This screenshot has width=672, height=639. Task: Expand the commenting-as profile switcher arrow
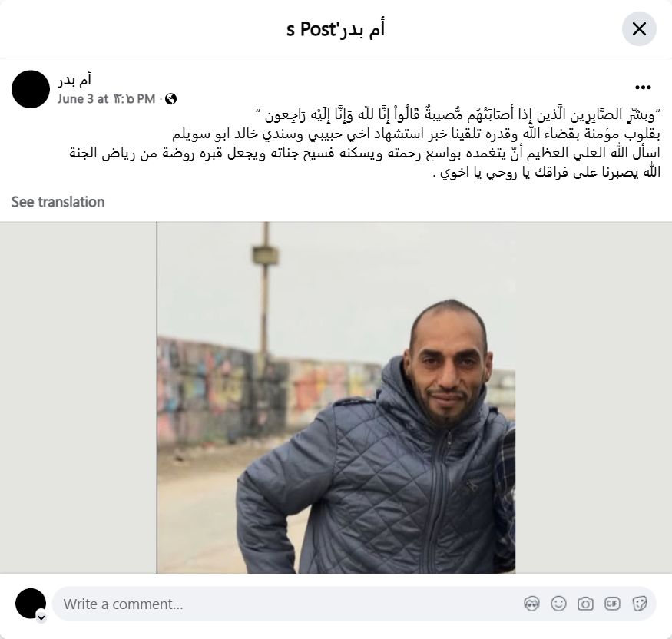pyautogui.click(x=41, y=617)
